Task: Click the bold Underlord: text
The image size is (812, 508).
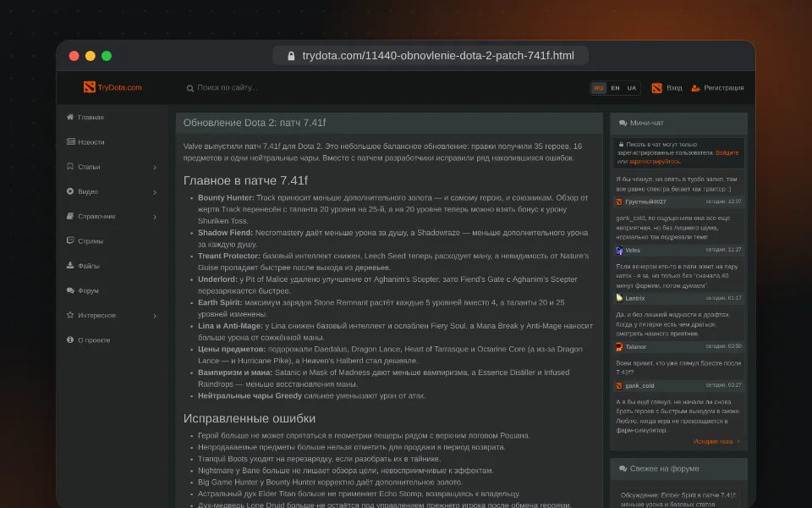Action: 217,279
